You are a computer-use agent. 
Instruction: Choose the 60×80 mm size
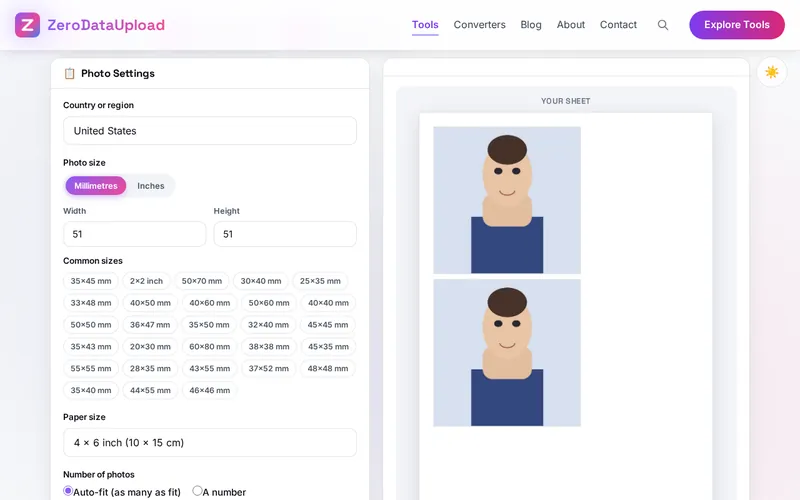coord(210,347)
